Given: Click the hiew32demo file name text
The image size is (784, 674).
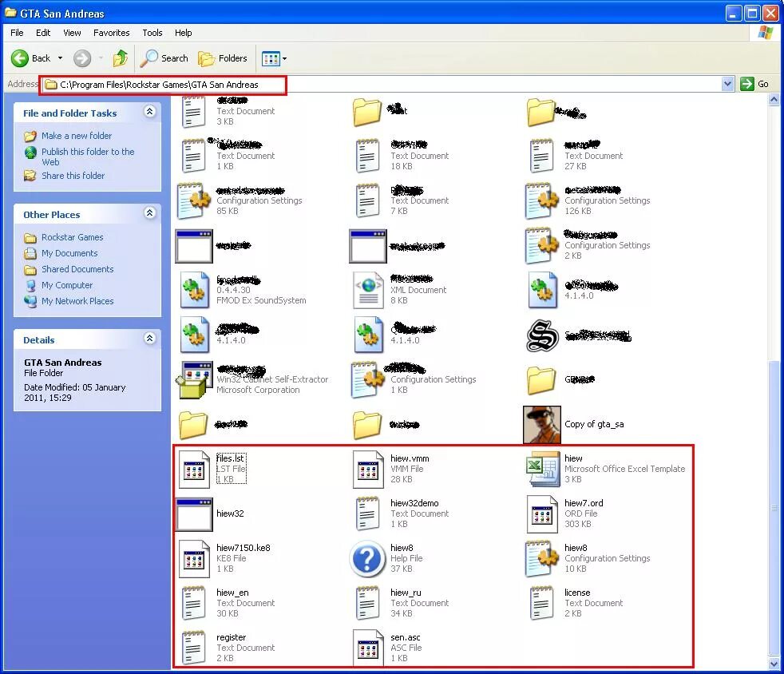Looking at the screenshot, I should tap(414, 503).
